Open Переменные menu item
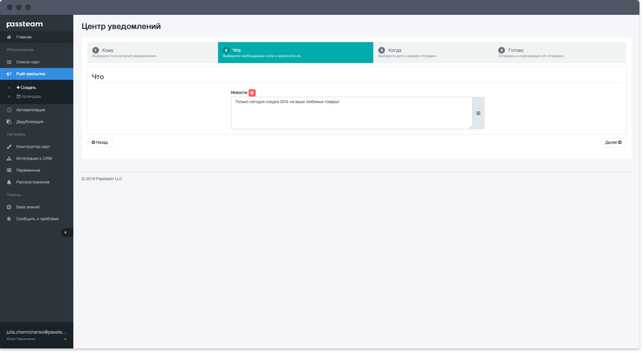Image resolution: width=644 pixels, height=353 pixels. point(36,171)
